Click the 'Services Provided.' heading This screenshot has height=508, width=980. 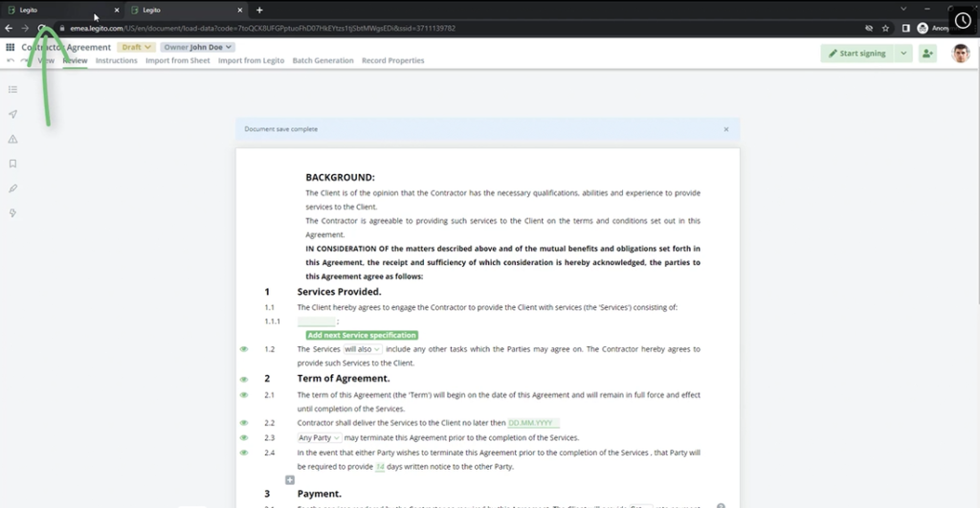click(x=340, y=292)
